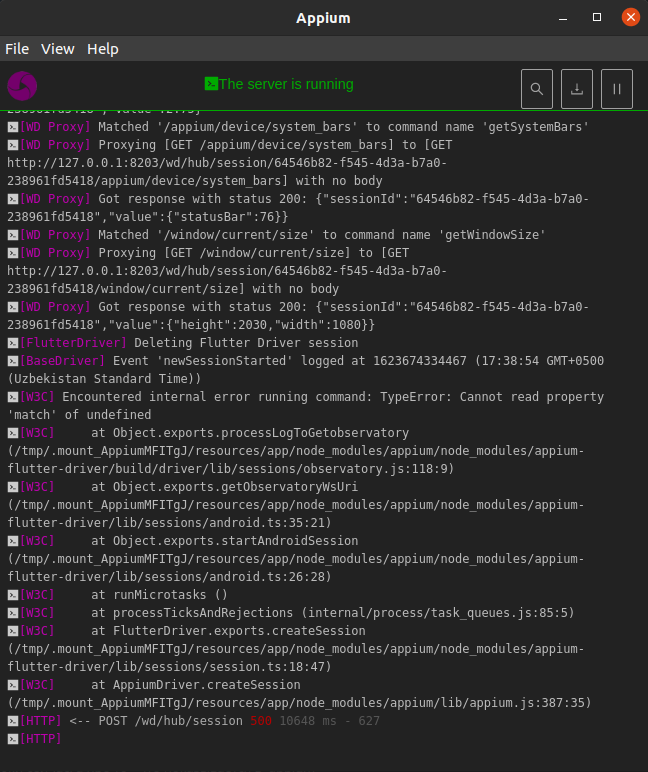The image size is (648, 772).
Task: Click the log icon beside the last empty [HTTP] entry
Action: [13, 739]
